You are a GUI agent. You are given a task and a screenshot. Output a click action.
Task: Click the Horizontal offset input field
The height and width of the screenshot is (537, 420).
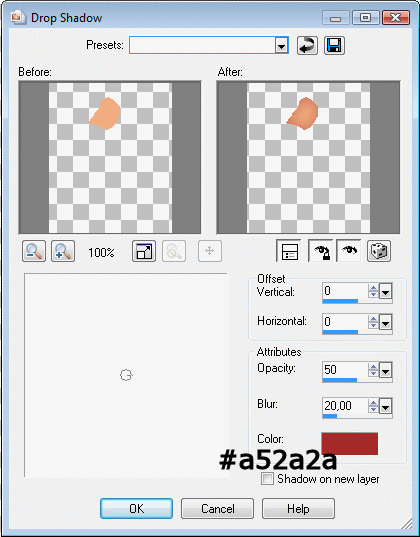[345, 322]
